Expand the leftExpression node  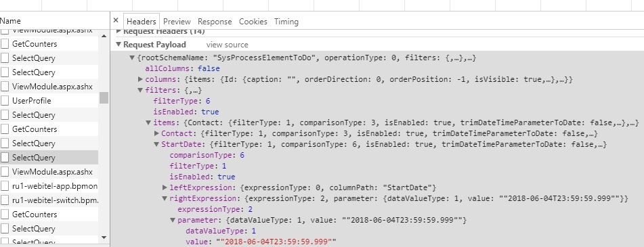165,187
